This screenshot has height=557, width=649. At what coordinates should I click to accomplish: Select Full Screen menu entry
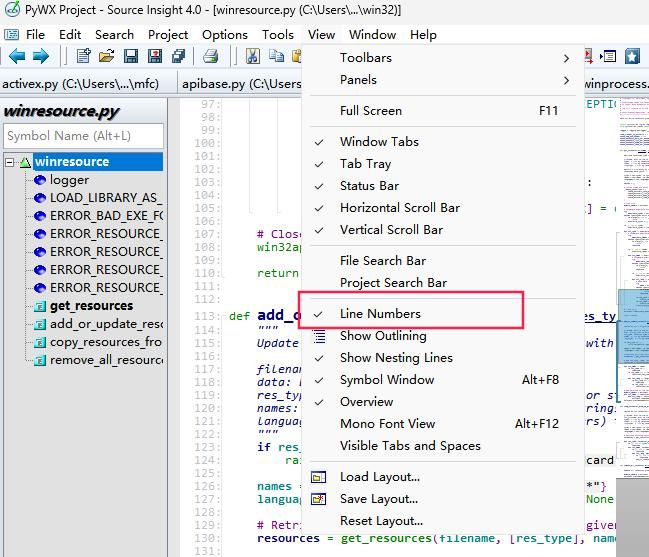point(443,111)
